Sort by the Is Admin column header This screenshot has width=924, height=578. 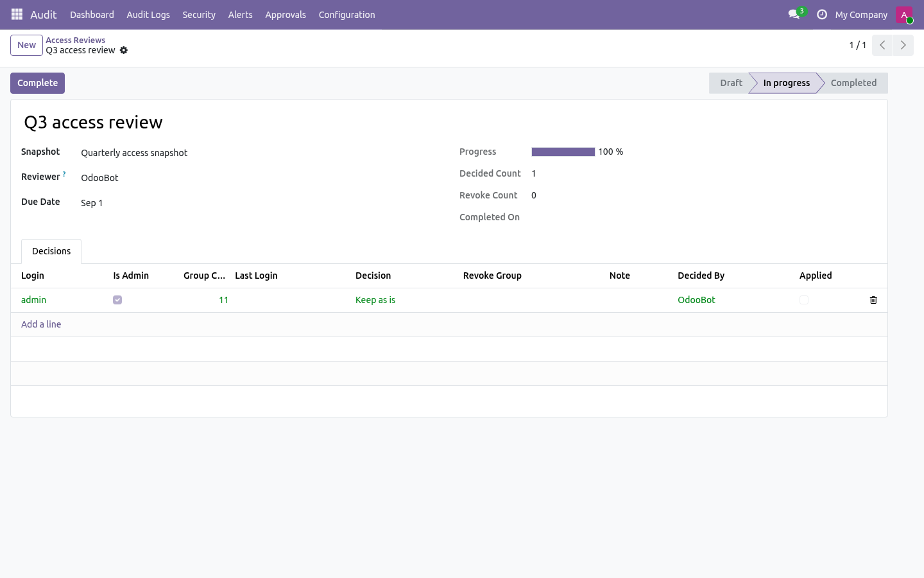coord(143,276)
